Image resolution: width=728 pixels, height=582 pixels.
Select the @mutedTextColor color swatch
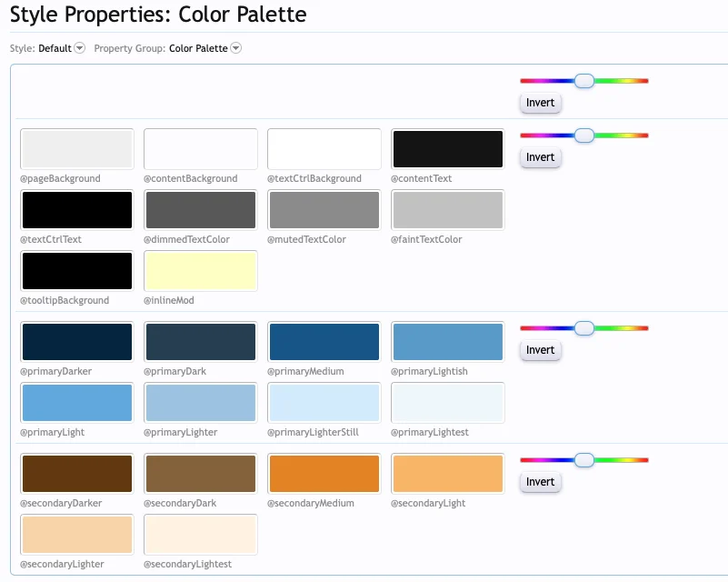tap(324, 209)
